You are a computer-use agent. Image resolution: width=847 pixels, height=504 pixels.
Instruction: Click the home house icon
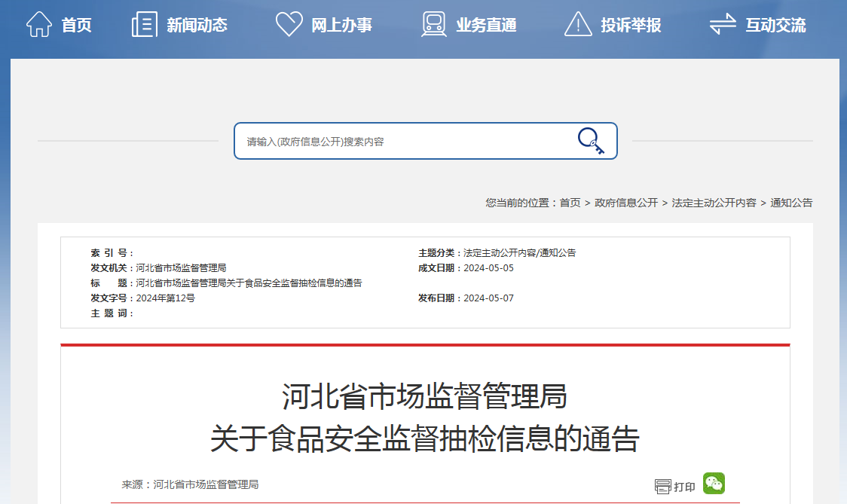(x=39, y=24)
